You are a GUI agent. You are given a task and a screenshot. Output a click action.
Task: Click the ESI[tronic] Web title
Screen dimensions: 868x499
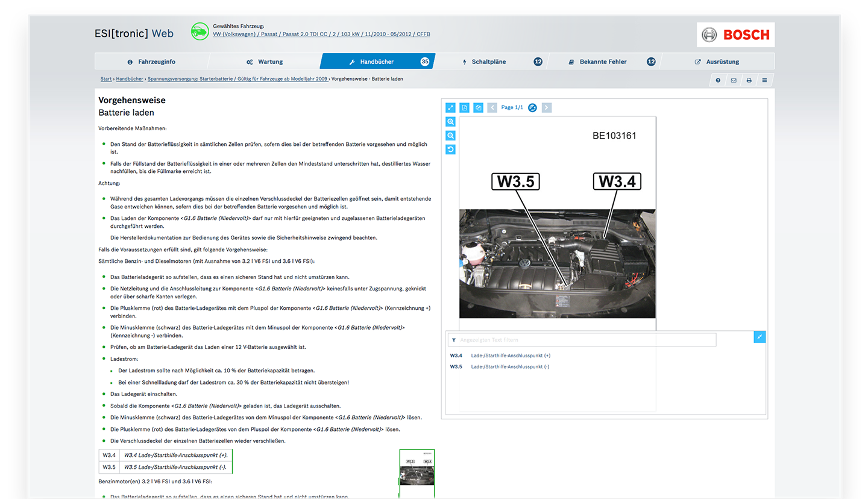coord(134,33)
